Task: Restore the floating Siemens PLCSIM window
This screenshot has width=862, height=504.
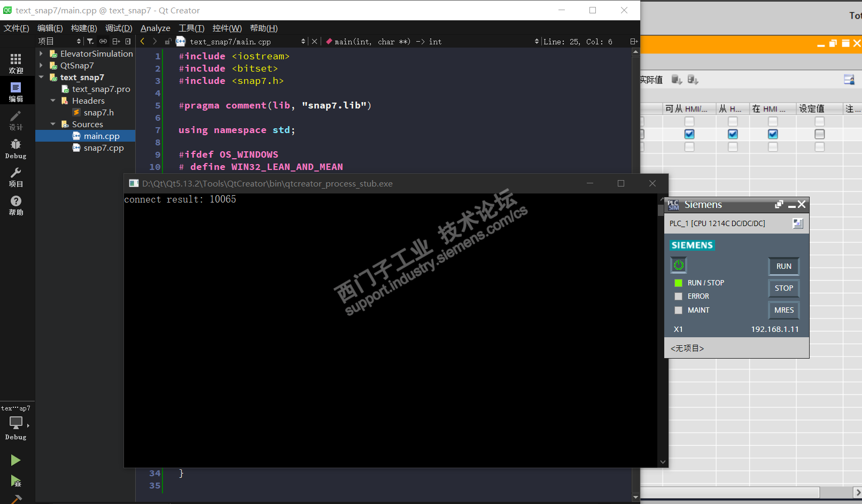Action: pyautogui.click(x=779, y=204)
